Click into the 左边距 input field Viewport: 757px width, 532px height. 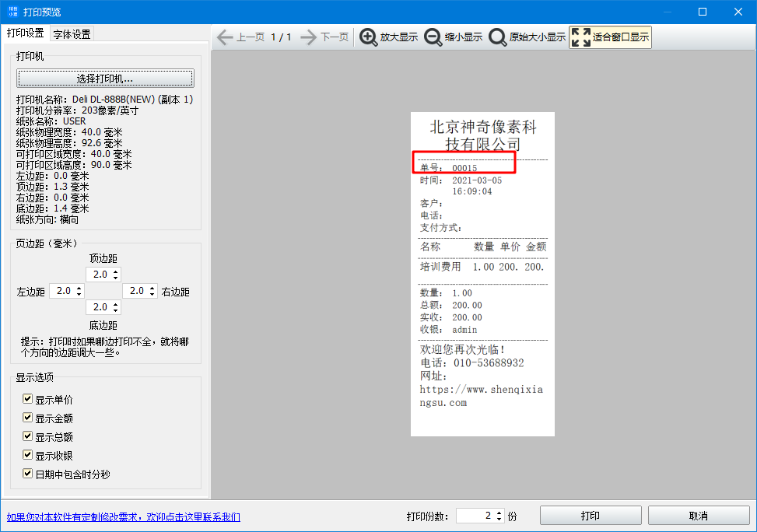63,291
